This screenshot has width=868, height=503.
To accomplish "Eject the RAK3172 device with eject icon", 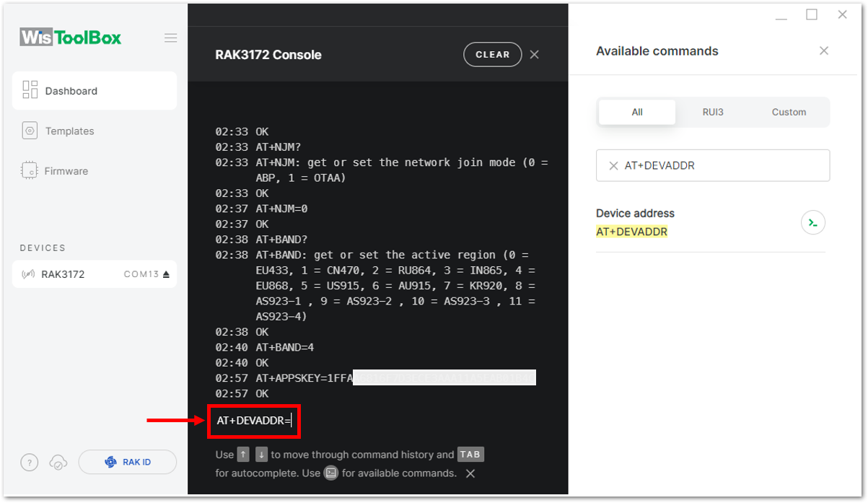I will tap(166, 274).
